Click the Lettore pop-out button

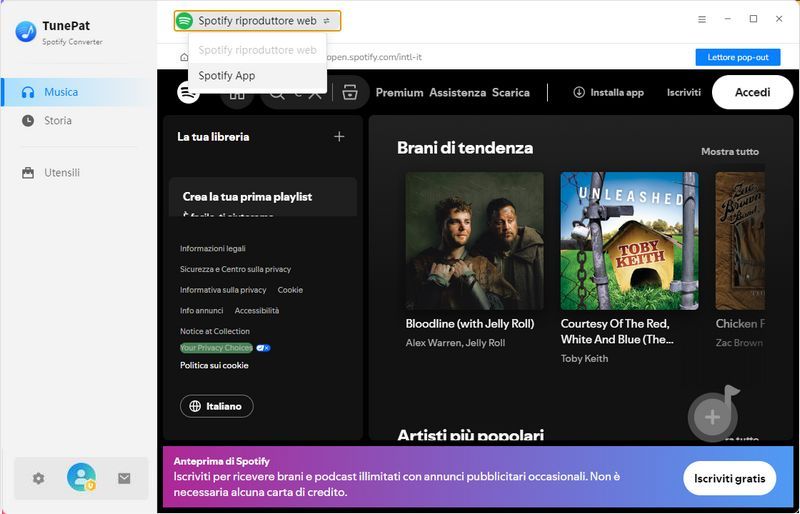(x=738, y=57)
